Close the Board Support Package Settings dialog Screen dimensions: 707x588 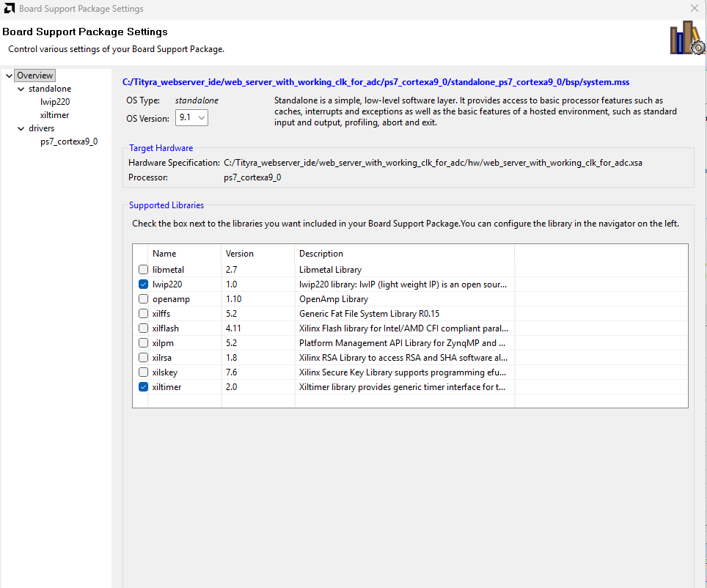click(694, 9)
